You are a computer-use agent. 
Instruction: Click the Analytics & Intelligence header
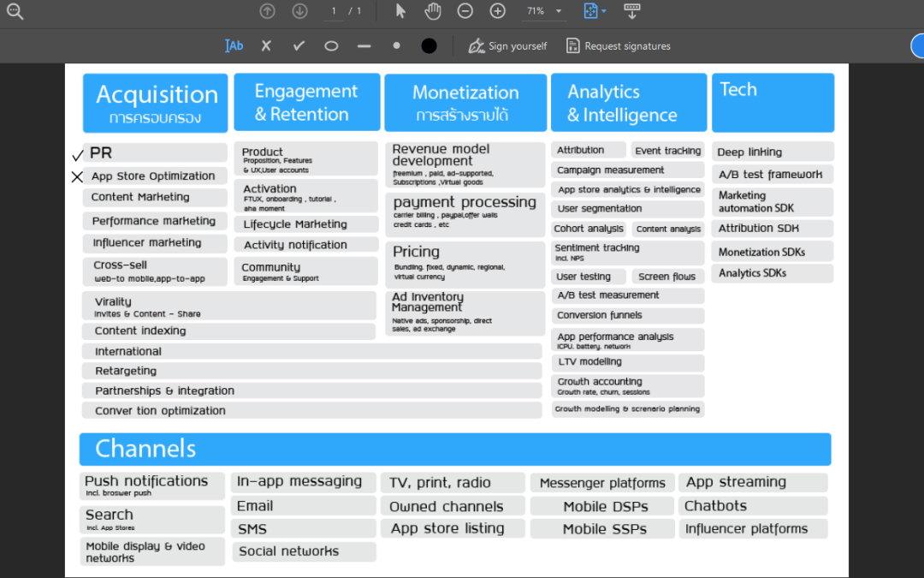[629, 103]
